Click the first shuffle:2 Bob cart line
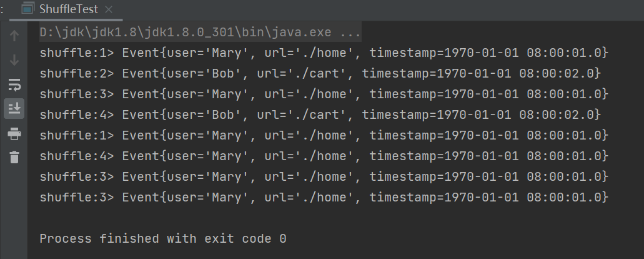 (319, 73)
